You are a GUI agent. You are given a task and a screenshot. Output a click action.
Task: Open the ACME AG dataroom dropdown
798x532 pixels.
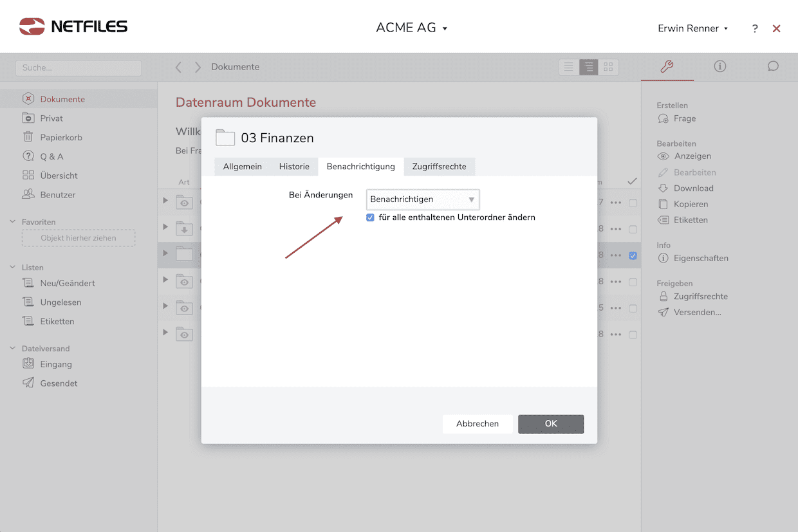click(x=411, y=28)
